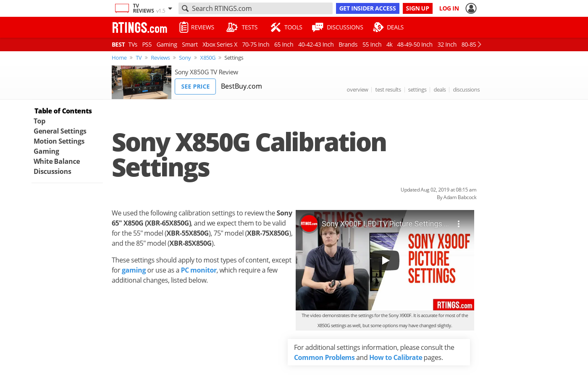Viewport: 588px width, 378px height.
Task: Click the TV Reviews icon in header
Action: pos(122,8)
